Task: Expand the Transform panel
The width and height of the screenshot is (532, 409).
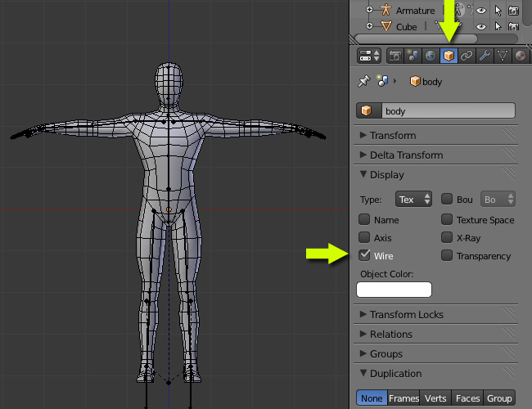Action: point(435,135)
